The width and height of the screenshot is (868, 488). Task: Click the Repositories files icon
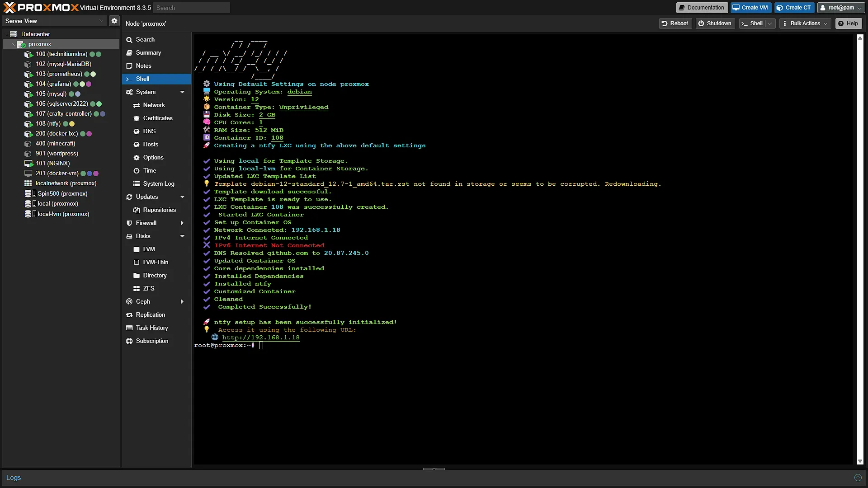pyautogui.click(x=137, y=210)
